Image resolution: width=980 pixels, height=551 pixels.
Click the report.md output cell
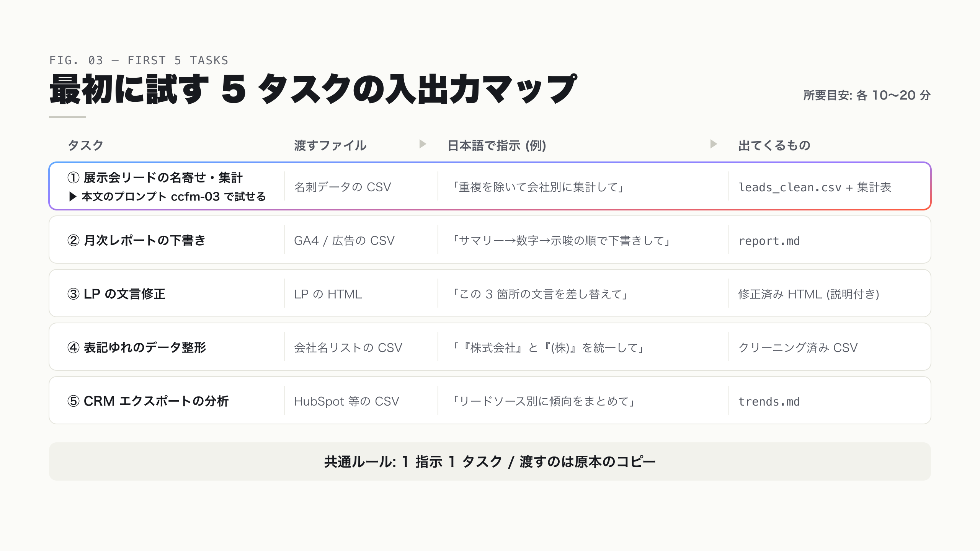tap(769, 241)
